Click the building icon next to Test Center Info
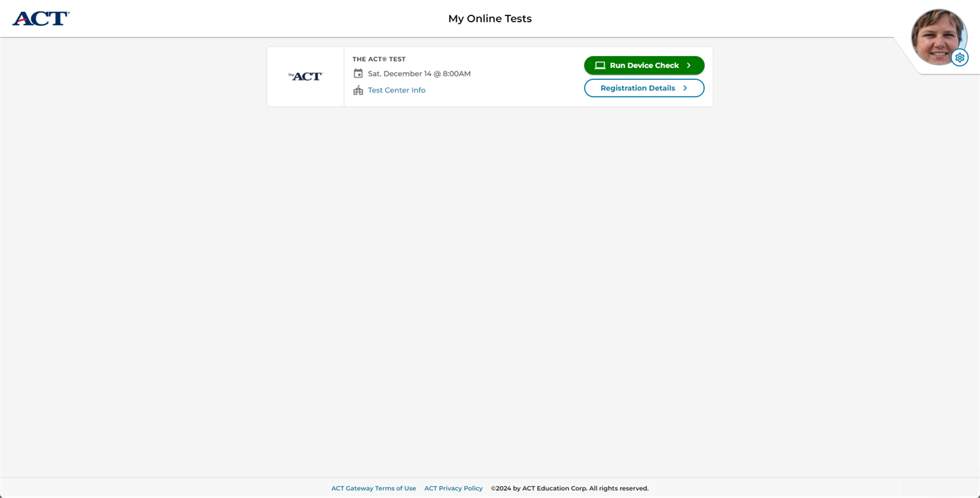Image resolution: width=980 pixels, height=498 pixels. 358,90
